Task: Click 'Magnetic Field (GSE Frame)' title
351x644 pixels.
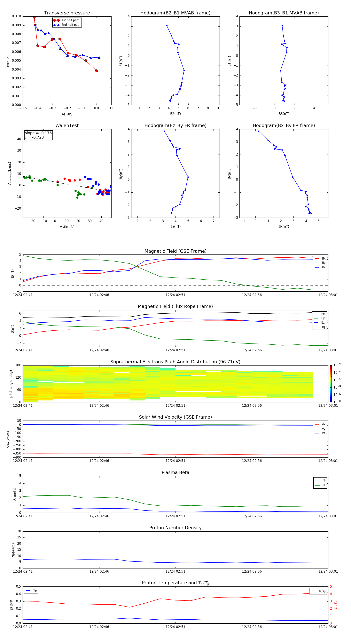Action: [x=175, y=251]
